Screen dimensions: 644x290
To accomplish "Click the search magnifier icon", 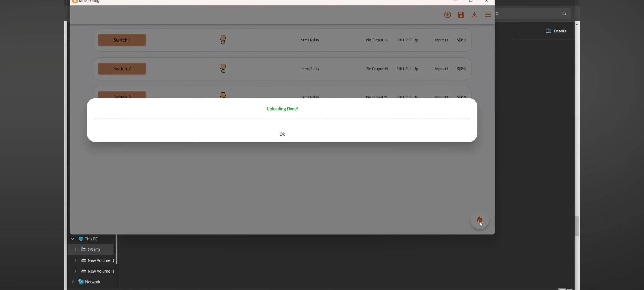I will (564, 13).
